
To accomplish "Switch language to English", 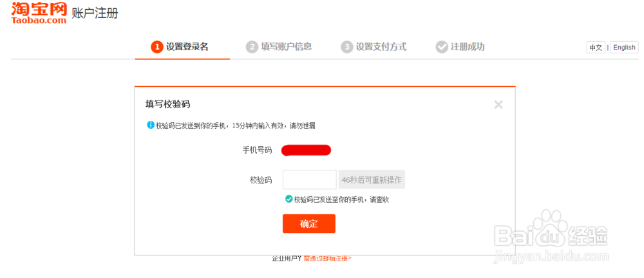I will (624, 48).
